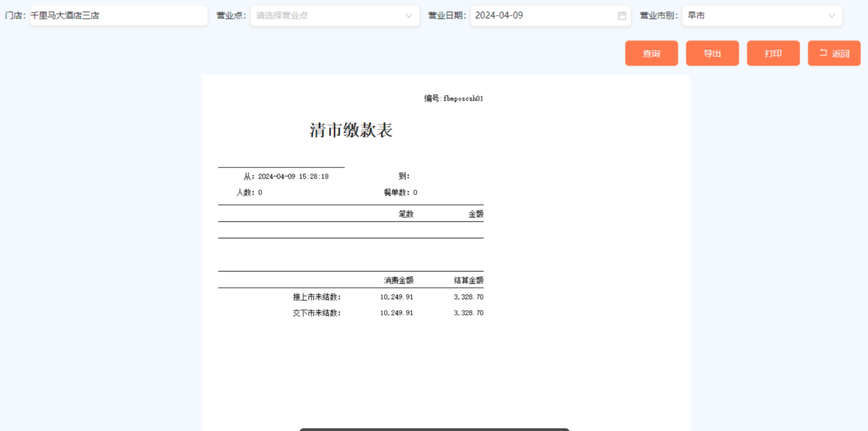Click the return arrow icon on 返回
This screenshot has height=431, width=868.
click(823, 53)
